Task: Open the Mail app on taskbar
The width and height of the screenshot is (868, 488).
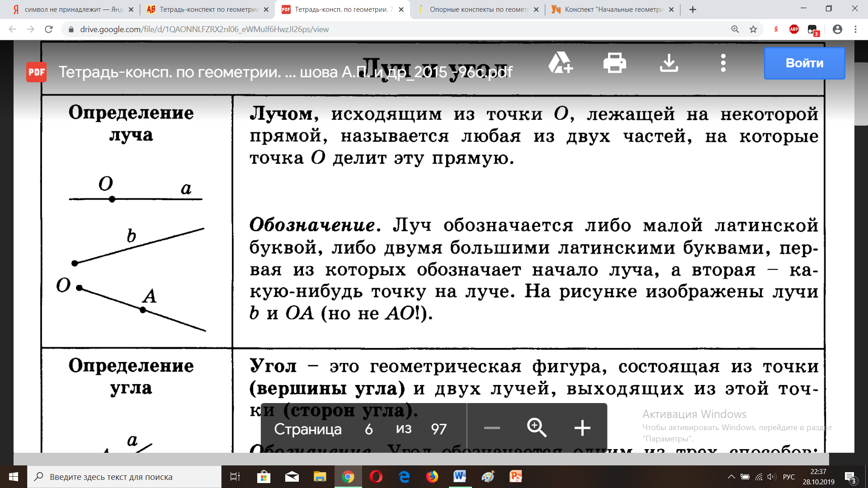Action: point(292,477)
